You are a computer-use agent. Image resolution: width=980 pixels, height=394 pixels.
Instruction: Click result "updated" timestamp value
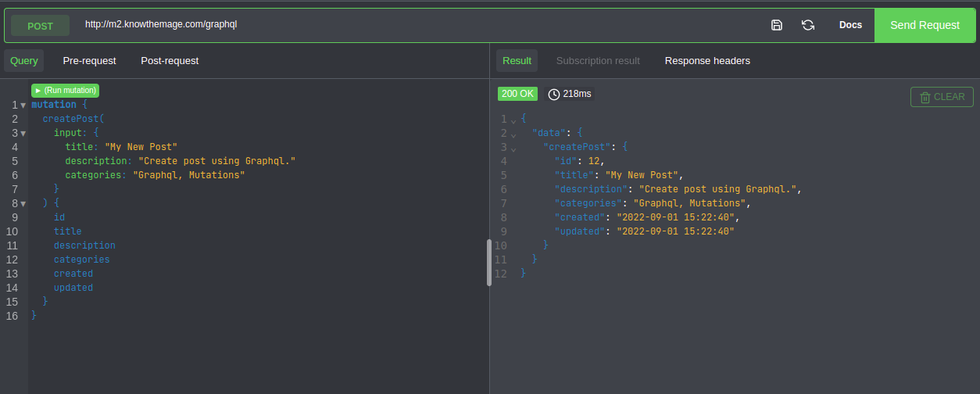675,231
